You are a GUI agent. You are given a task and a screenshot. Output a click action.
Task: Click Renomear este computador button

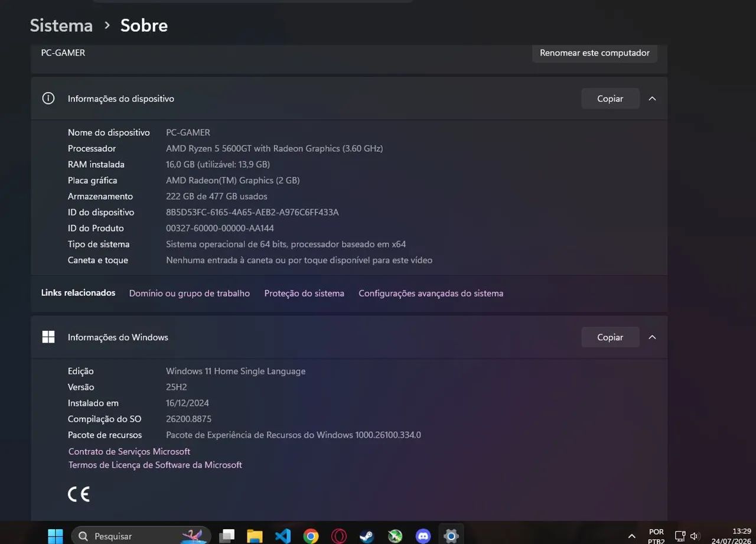tap(595, 53)
